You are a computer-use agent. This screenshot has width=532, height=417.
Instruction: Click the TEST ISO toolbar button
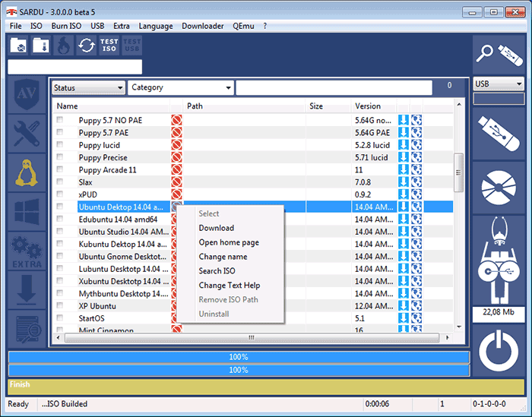pos(109,45)
